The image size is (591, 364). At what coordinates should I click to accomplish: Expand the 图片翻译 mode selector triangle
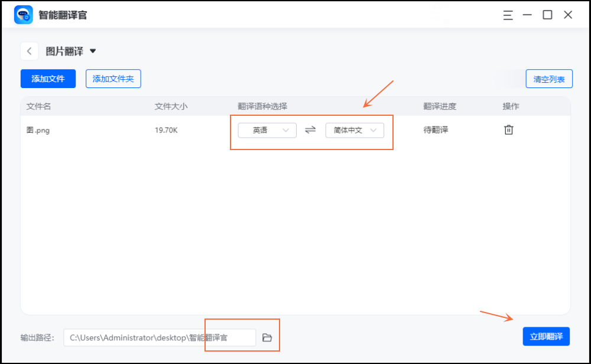pos(93,51)
